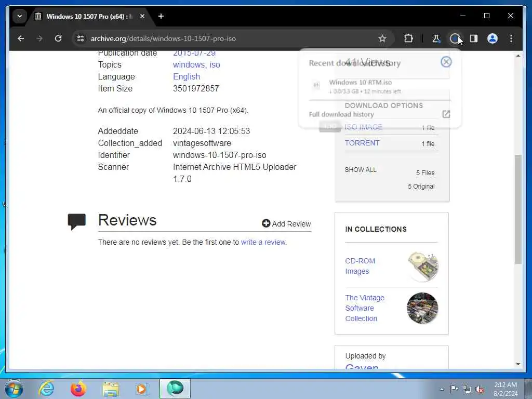Click the CD-ROM Images thumbnail
532x399 pixels.
423,267
